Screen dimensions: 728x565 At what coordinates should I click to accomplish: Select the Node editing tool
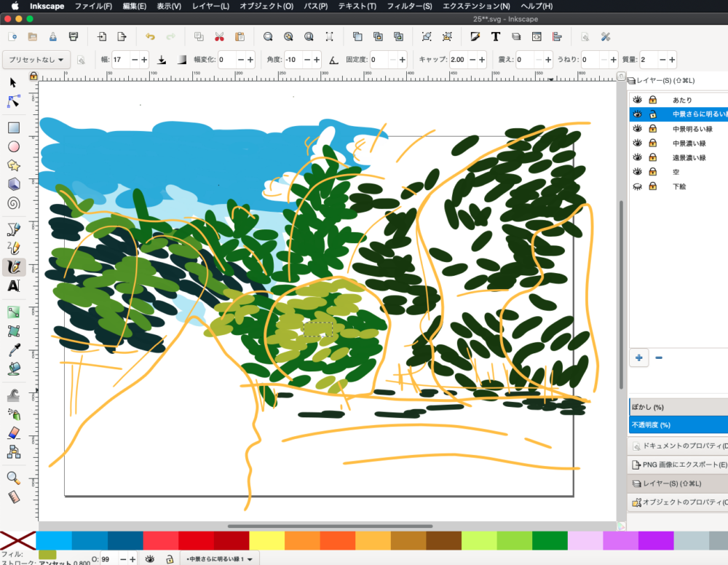(x=13, y=101)
